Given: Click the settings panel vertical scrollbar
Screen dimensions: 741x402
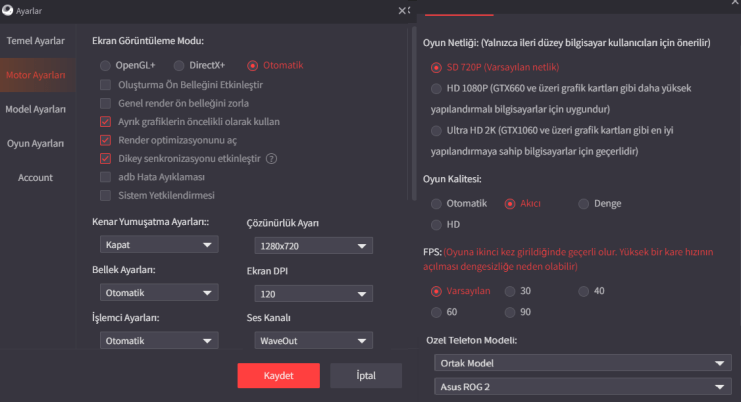Looking at the screenshot, I should (x=414, y=113).
